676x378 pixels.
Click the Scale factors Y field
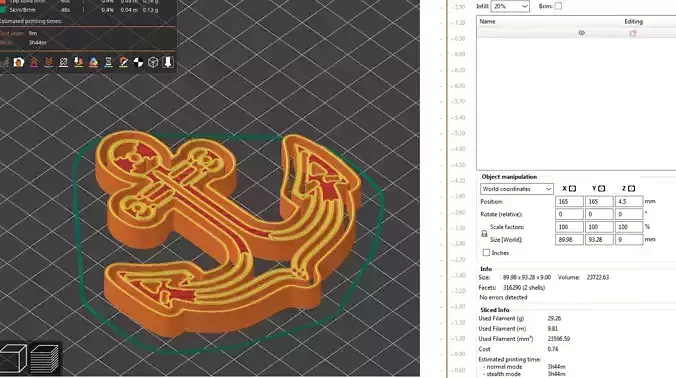pos(599,227)
